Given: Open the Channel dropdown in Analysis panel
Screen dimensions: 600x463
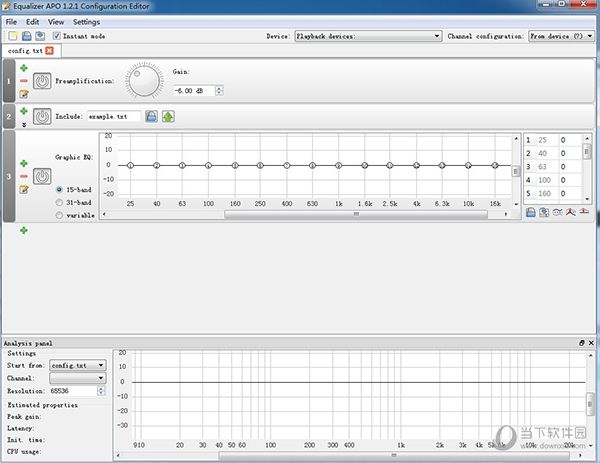Looking at the screenshot, I should tap(78, 378).
